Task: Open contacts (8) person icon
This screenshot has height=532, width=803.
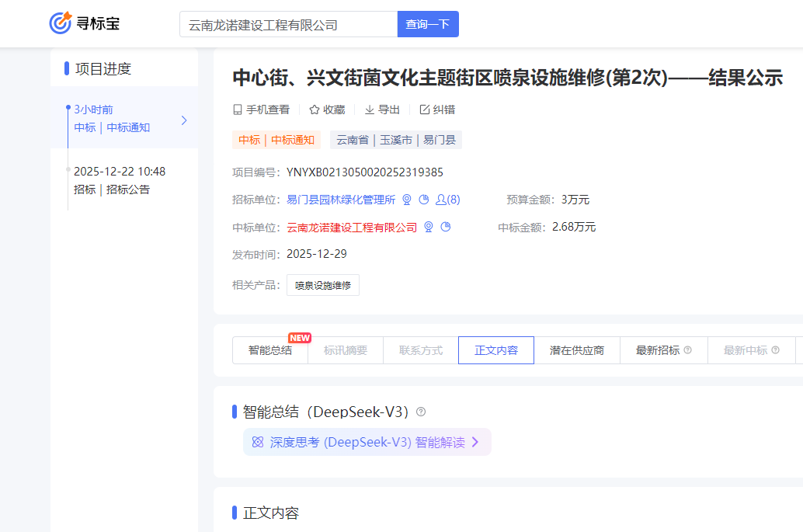Action: (x=441, y=200)
